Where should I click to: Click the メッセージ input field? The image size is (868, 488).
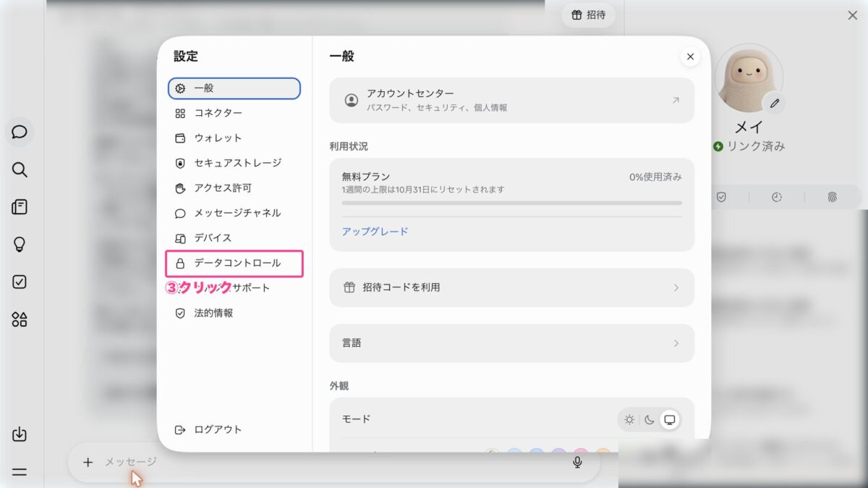[x=333, y=462]
